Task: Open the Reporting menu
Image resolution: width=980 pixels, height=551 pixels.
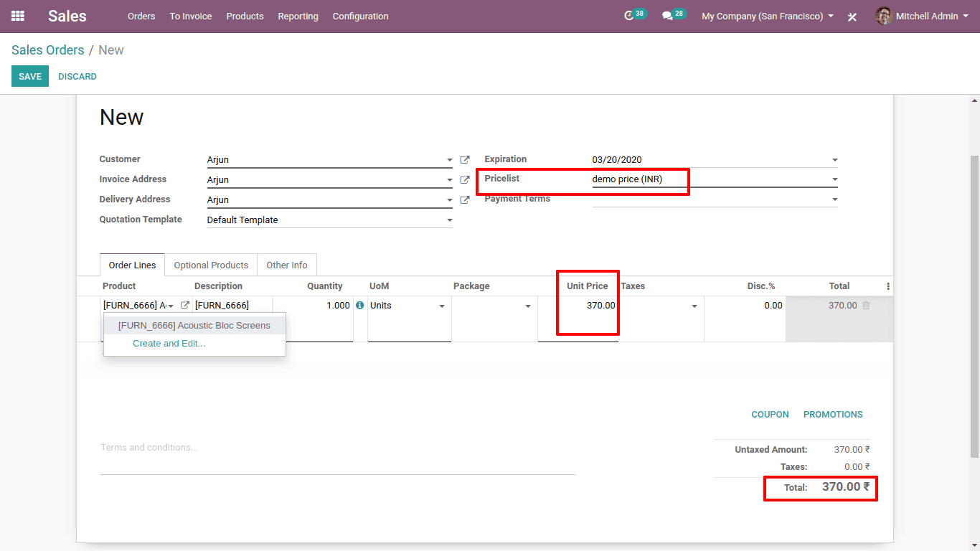Action: pos(298,16)
